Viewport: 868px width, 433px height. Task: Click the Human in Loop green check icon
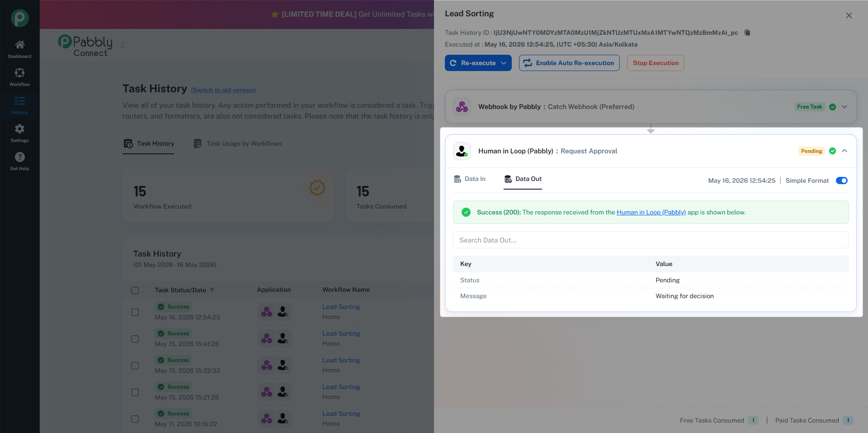832,151
